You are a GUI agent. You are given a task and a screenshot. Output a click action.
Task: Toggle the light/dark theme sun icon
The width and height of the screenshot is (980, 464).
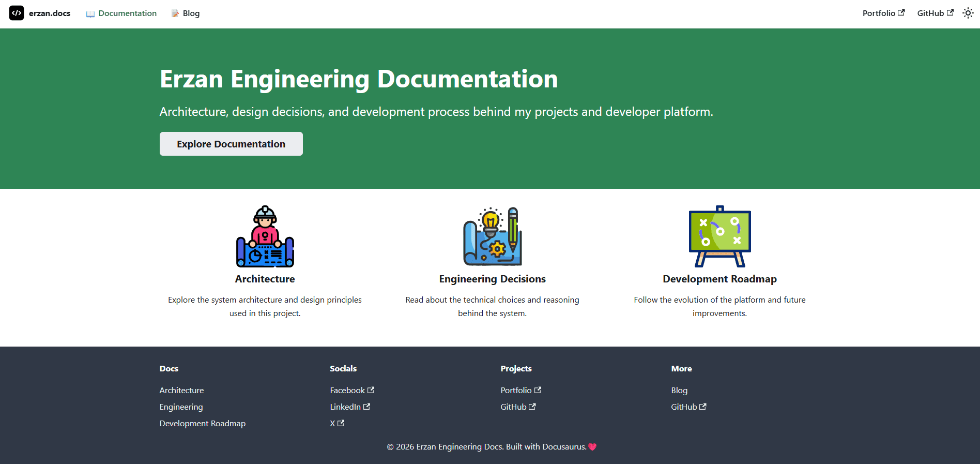pyautogui.click(x=968, y=13)
